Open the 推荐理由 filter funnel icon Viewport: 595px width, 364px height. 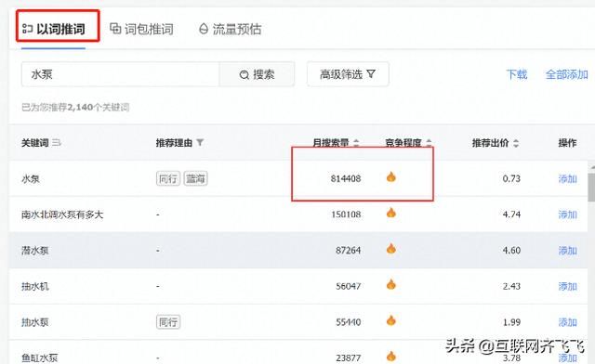(200, 143)
